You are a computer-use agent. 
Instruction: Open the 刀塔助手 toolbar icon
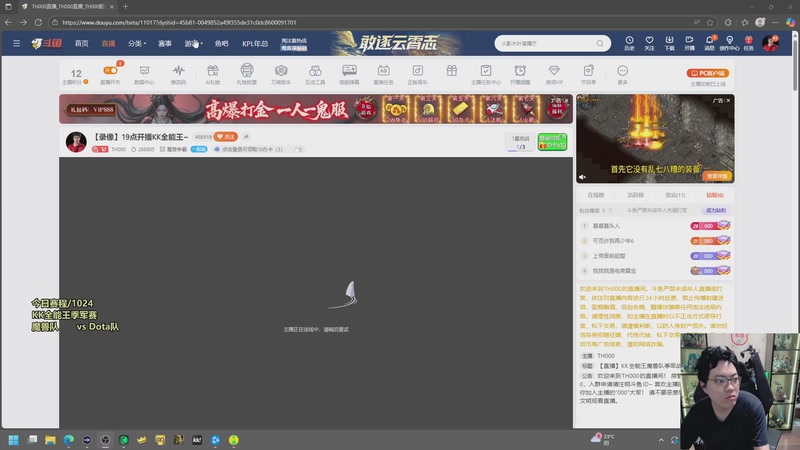pyautogui.click(x=281, y=74)
